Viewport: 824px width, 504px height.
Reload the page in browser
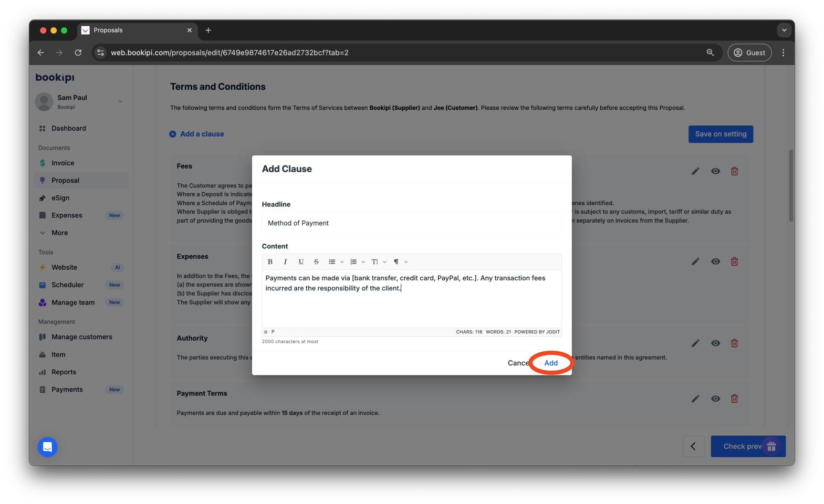pos(78,52)
